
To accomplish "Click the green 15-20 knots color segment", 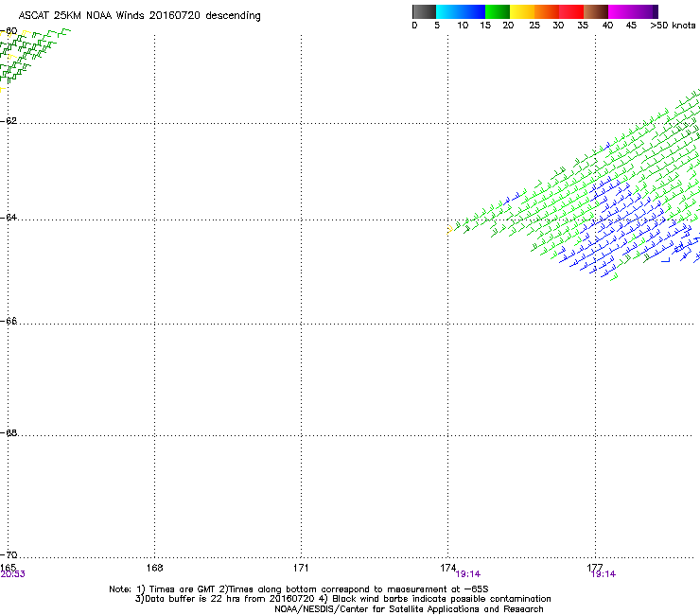I will click(x=498, y=11).
